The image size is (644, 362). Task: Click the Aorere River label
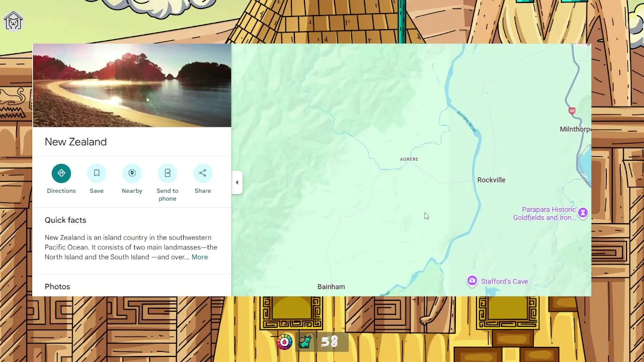[466, 121]
